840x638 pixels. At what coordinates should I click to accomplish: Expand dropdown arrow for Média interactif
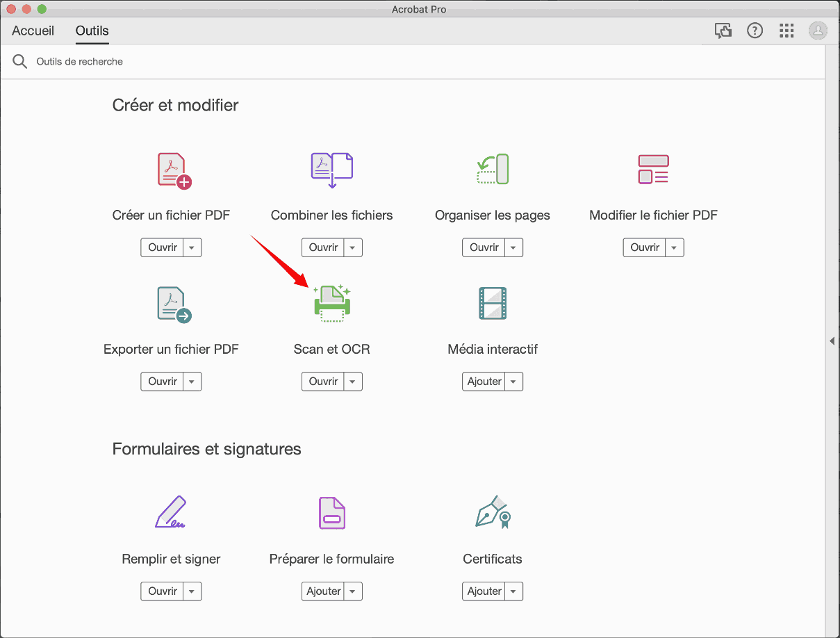point(514,382)
